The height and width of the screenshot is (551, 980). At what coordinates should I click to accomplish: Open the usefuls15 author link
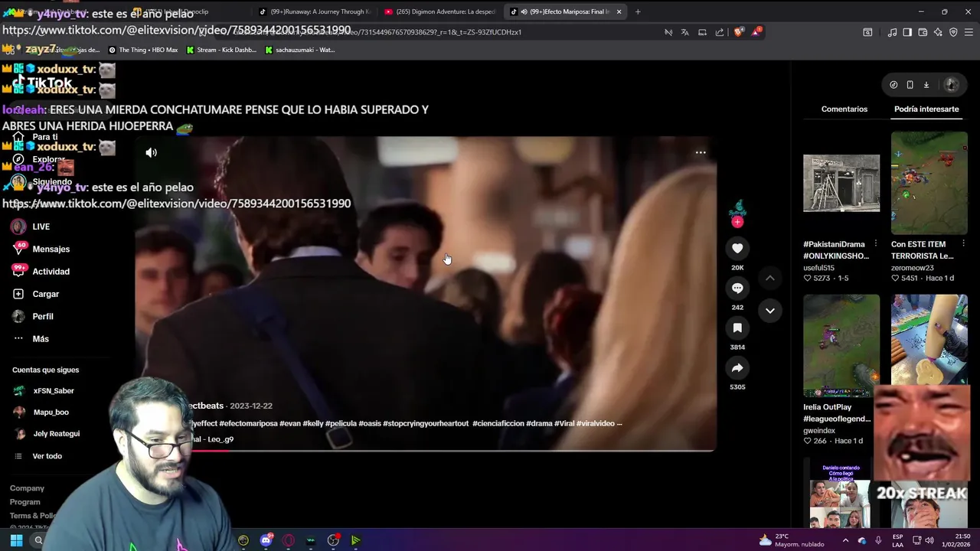(x=818, y=269)
